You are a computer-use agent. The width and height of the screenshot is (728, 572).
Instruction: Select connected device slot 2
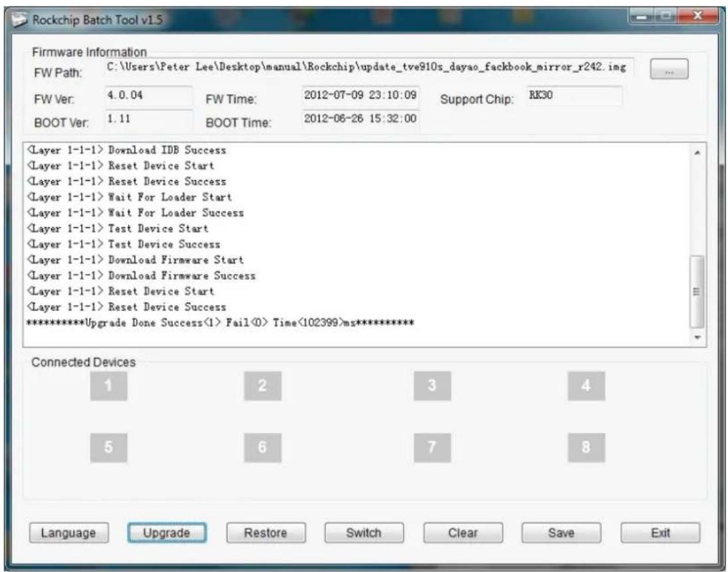263,385
